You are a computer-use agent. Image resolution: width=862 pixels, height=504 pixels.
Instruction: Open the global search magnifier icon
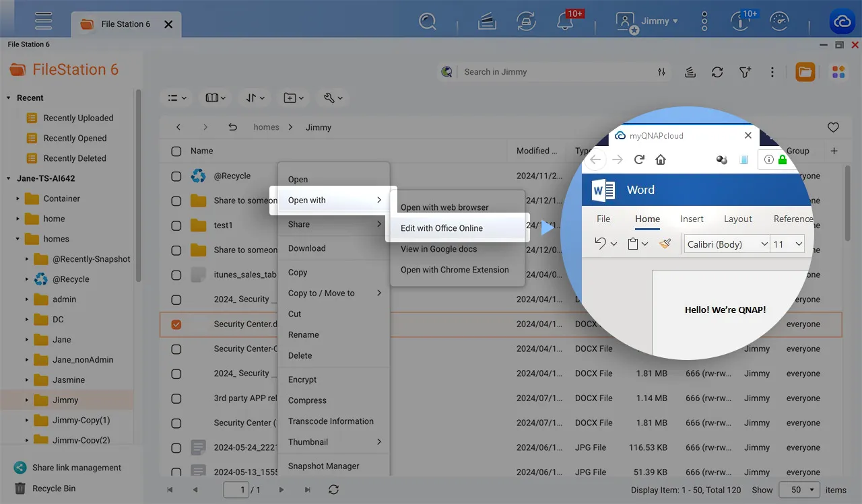(428, 21)
